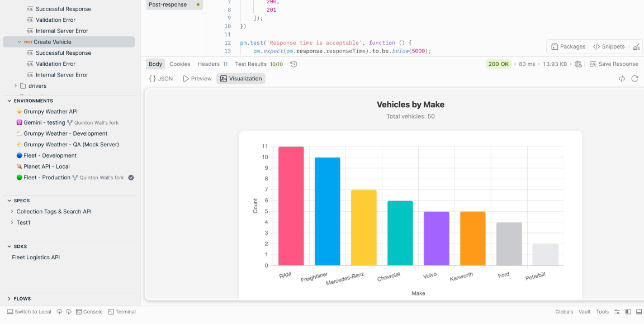Select the Visualization response view
Screen dimensions: 644x324
[x=241, y=79]
